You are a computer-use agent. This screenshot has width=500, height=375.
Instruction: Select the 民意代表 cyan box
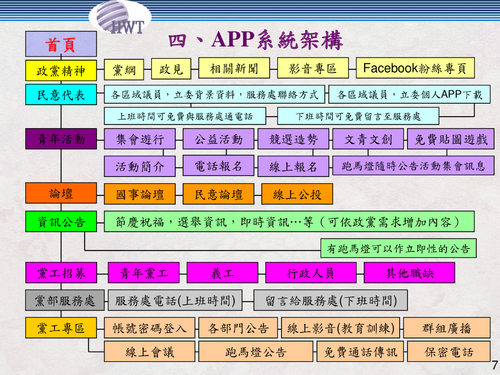pyautogui.click(x=61, y=95)
